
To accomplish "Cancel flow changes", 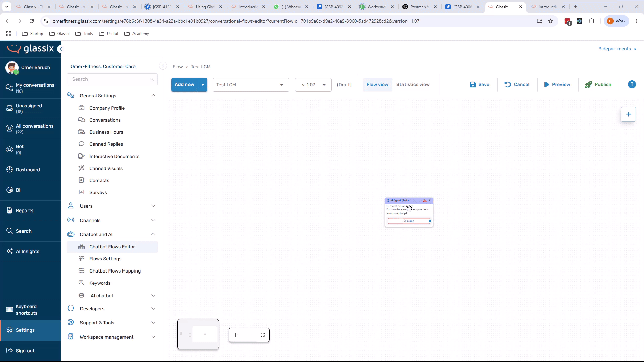I will pos(517,84).
